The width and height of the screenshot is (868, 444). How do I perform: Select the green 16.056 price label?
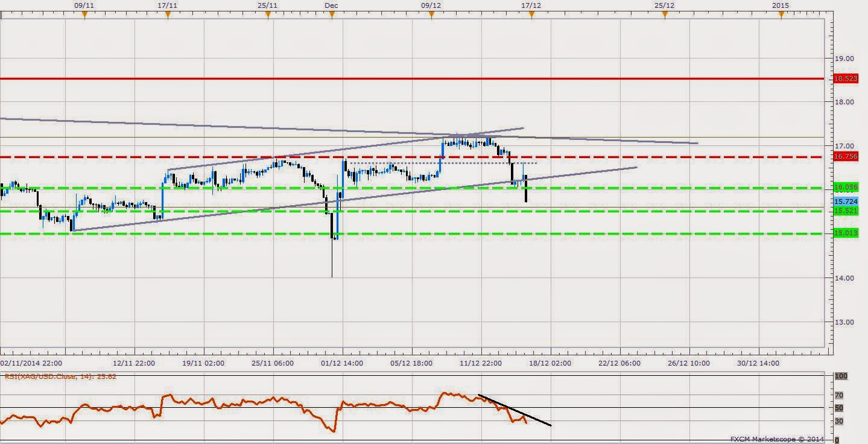point(846,188)
